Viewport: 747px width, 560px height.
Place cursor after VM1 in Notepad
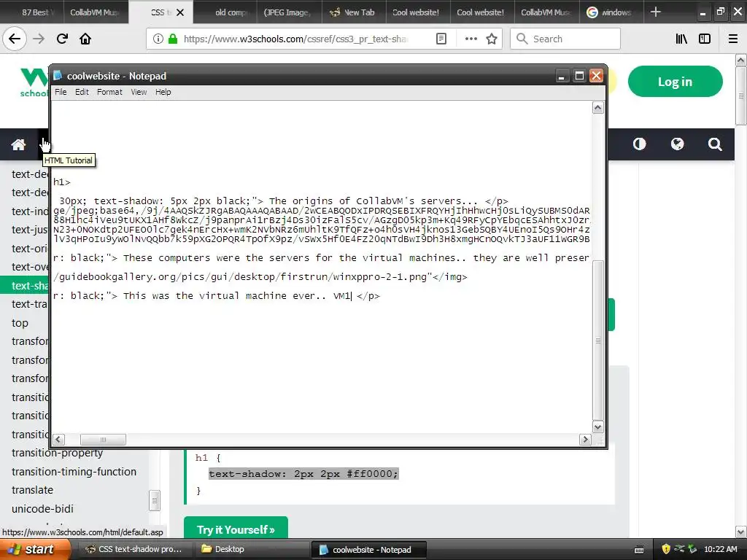tap(351, 296)
